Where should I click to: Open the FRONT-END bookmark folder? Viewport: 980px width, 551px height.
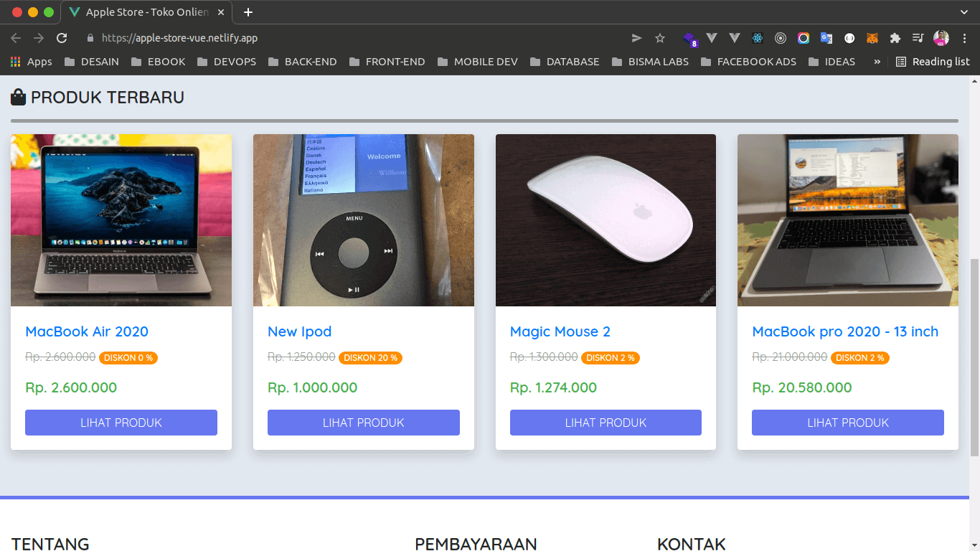pyautogui.click(x=387, y=62)
